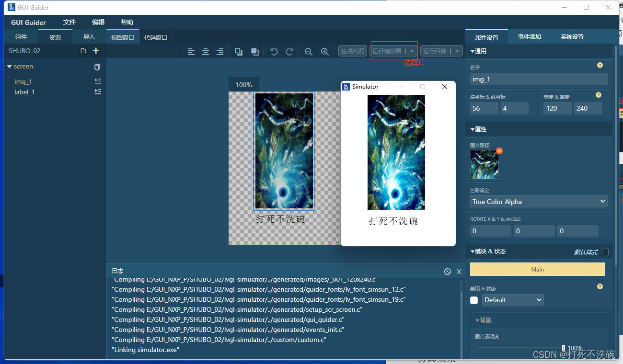Viewport: 623px width, 364px height.
Task: Click the height field showing 240
Action: (x=588, y=108)
